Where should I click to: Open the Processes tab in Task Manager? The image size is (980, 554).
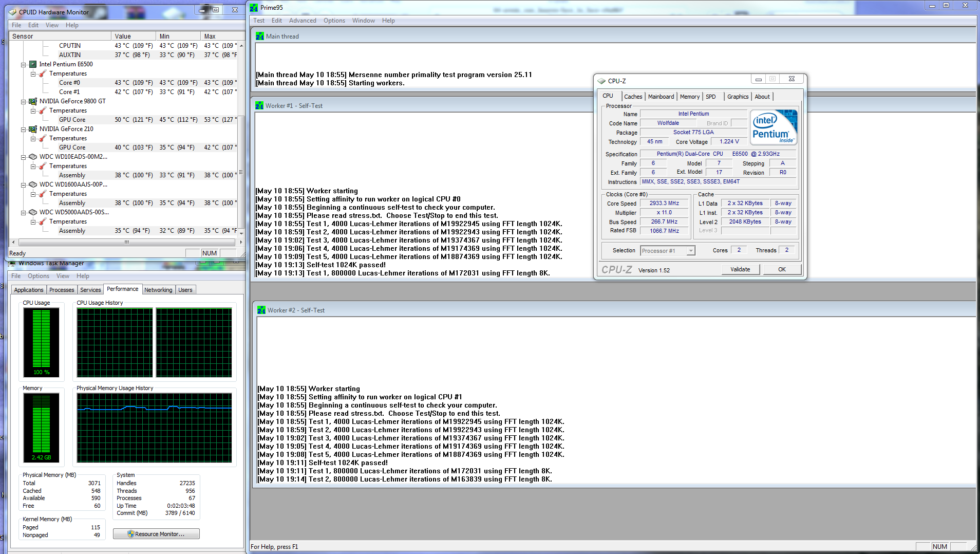(x=62, y=290)
